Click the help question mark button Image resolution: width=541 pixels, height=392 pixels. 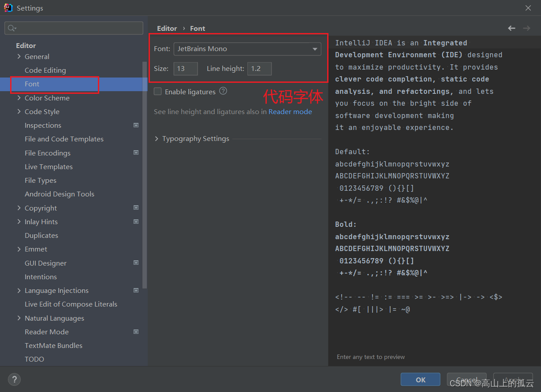click(x=14, y=379)
